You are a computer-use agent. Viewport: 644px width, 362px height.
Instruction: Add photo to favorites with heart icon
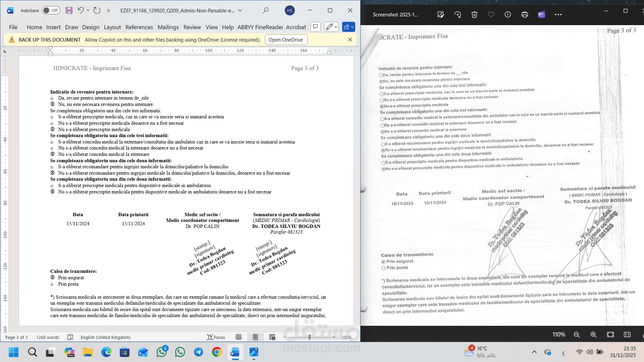[x=491, y=14]
